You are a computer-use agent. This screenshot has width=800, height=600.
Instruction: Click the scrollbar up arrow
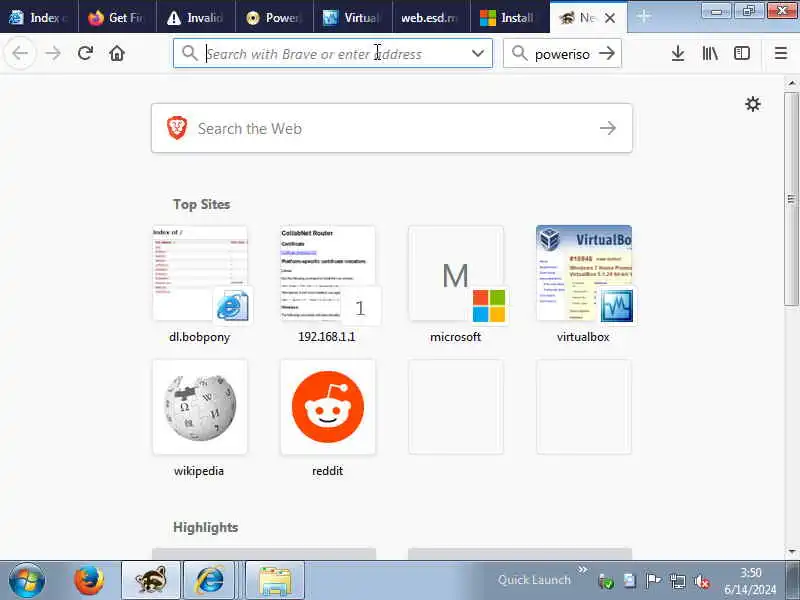pos(791,83)
